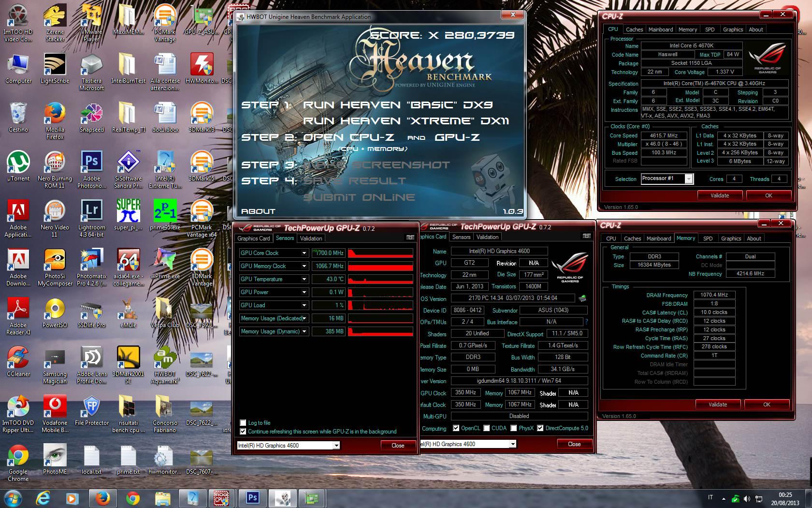Viewport: 812px width, 508px height.
Task: Click the Bus Interface question mark in GPU-Z
Action: (586, 322)
